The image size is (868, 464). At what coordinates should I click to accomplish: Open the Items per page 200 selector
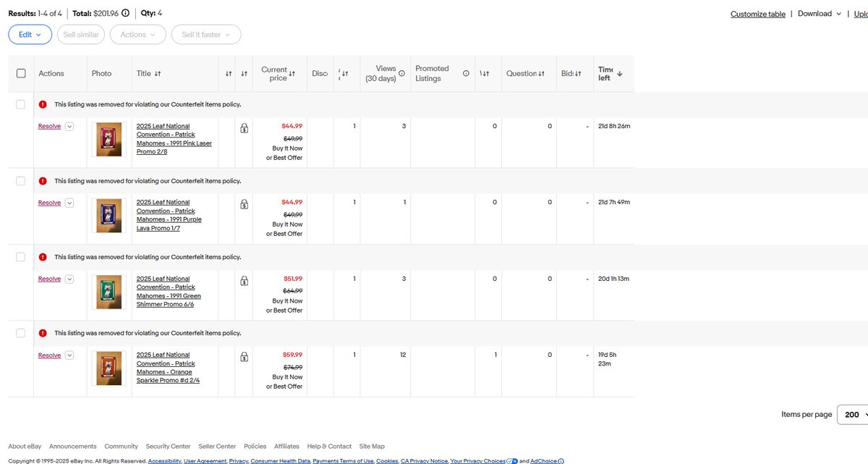[x=853, y=415]
